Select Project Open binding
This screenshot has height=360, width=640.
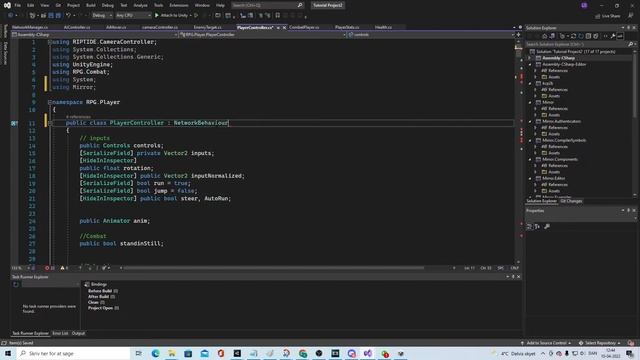103,308
